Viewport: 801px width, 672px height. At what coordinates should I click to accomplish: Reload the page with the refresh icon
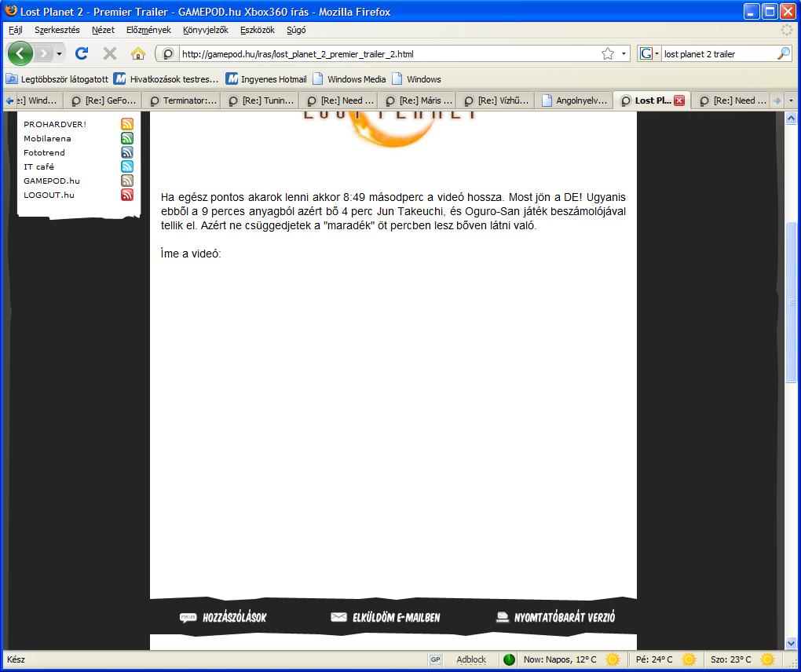(82, 53)
